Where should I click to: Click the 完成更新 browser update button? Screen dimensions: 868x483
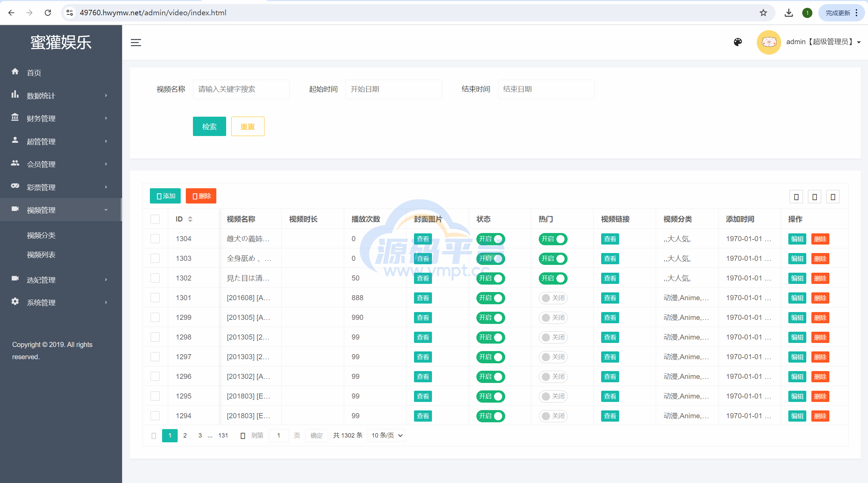click(x=842, y=13)
